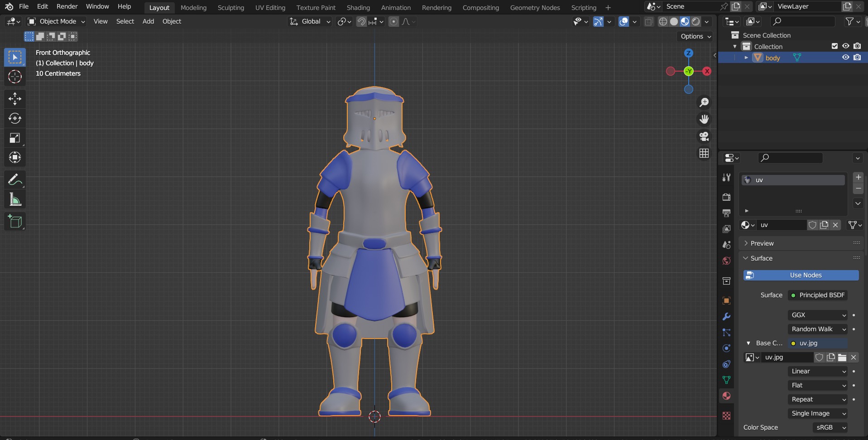Select the Measure tool

pos(15,199)
